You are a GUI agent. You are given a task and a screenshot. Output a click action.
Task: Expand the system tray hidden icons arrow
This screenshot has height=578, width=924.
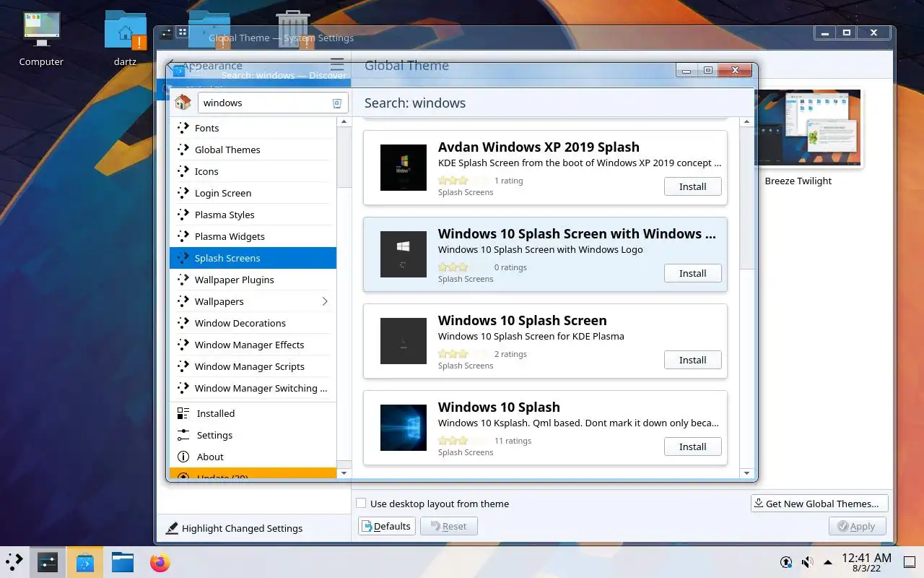click(828, 561)
